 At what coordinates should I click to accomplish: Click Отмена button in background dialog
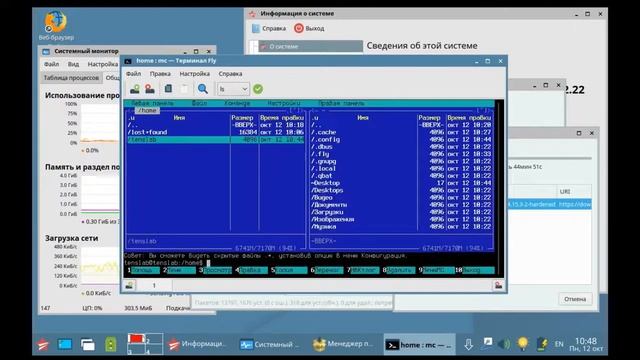click(x=575, y=299)
